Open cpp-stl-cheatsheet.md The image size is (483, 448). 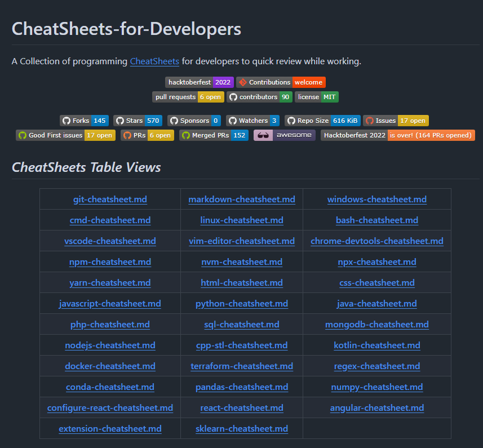pos(242,345)
